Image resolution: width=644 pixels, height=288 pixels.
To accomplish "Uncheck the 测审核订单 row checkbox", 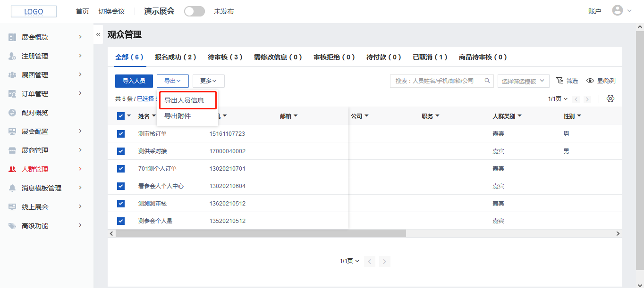I will point(121,134).
